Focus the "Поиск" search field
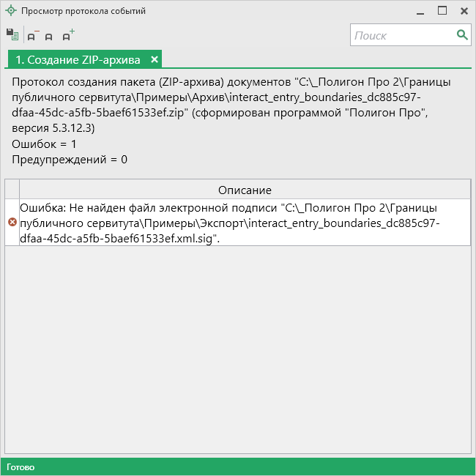 click(x=403, y=35)
